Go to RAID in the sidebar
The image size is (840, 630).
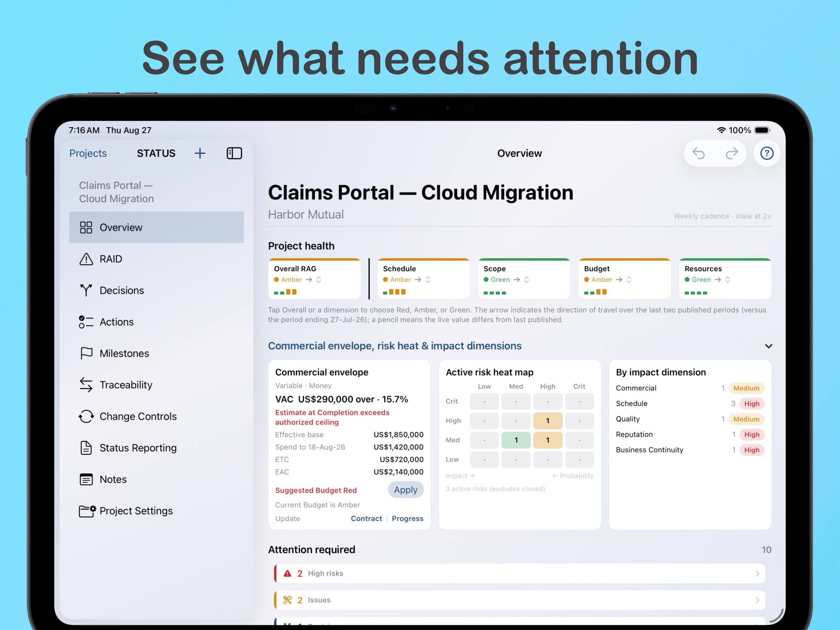[156, 259]
